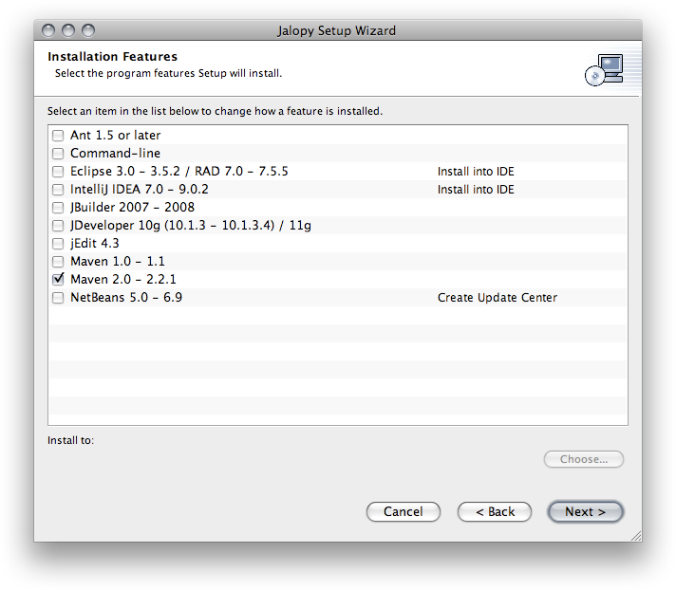Proceed with the Next > button

(585, 512)
